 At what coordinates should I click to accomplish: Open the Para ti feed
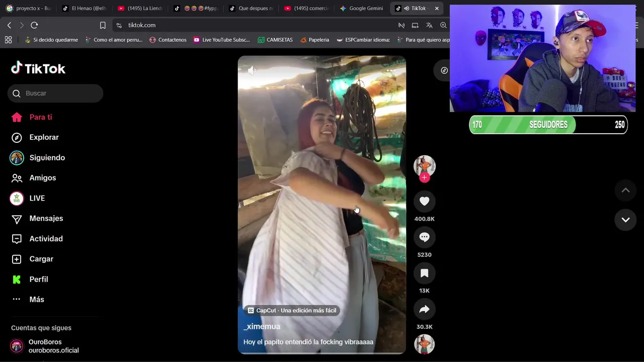32,117
